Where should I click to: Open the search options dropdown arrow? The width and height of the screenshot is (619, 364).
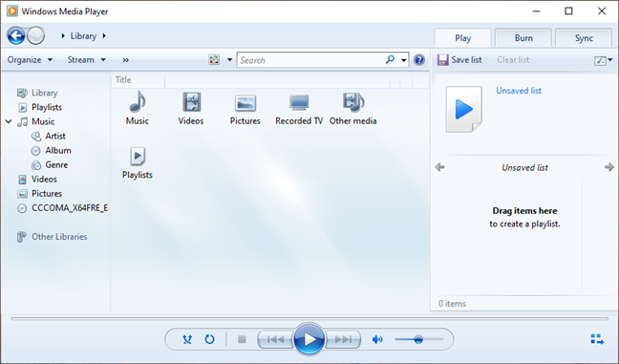tap(403, 60)
